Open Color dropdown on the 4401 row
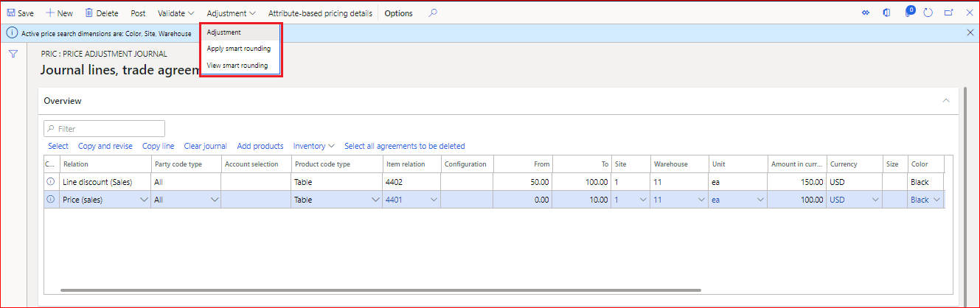This screenshot has height=308, width=980. [x=937, y=200]
